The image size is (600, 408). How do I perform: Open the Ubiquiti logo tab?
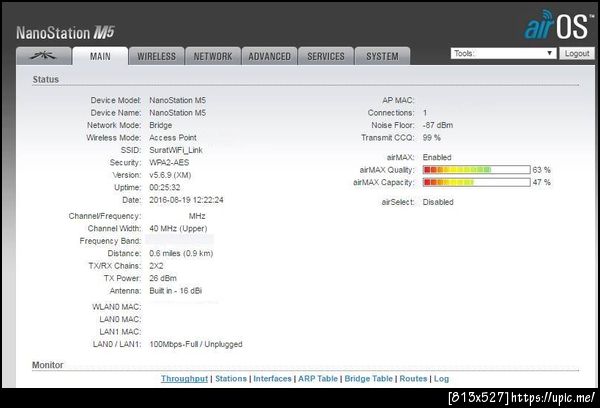pyautogui.click(x=44, y=56)
